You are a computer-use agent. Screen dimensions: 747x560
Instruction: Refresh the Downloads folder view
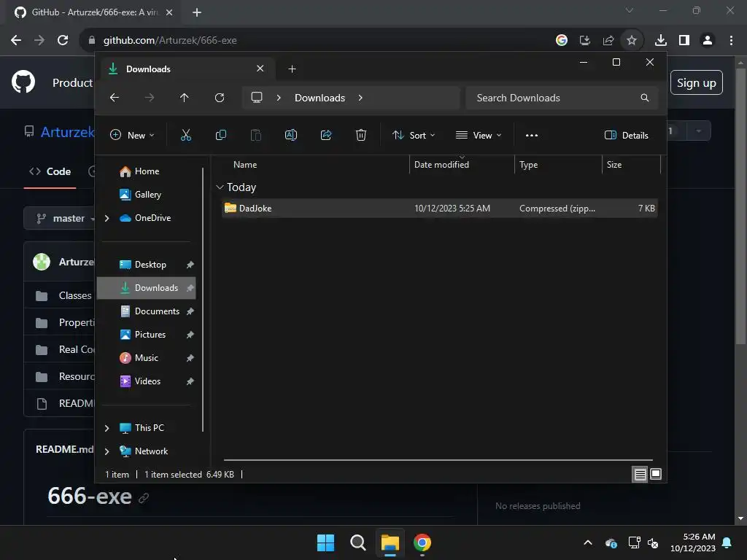tap(219, 98)
